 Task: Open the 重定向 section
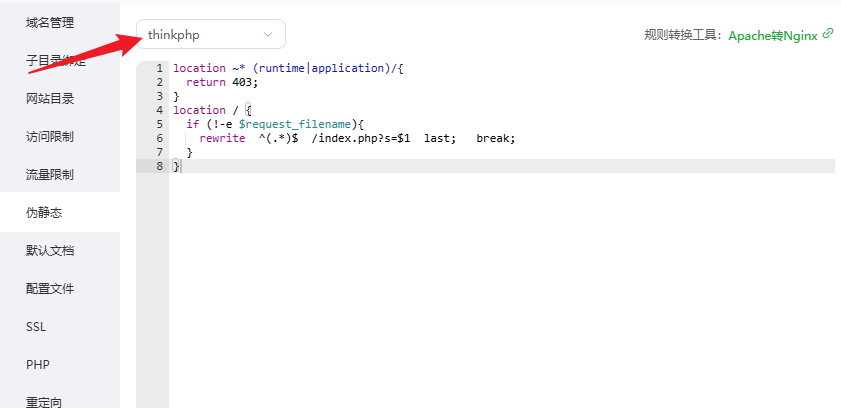point(43,402)
